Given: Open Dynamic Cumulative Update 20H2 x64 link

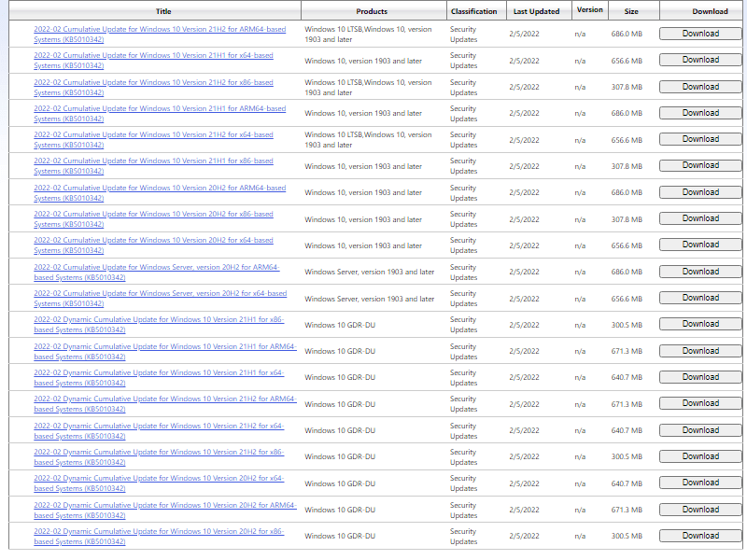Looking at the screenshot, I should [x=159, y=483].
